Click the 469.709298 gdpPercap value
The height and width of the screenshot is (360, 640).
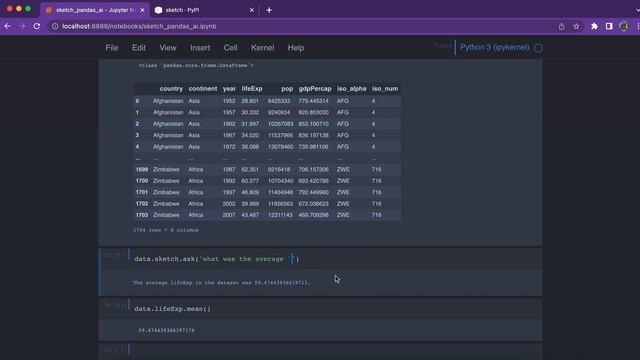313,215
